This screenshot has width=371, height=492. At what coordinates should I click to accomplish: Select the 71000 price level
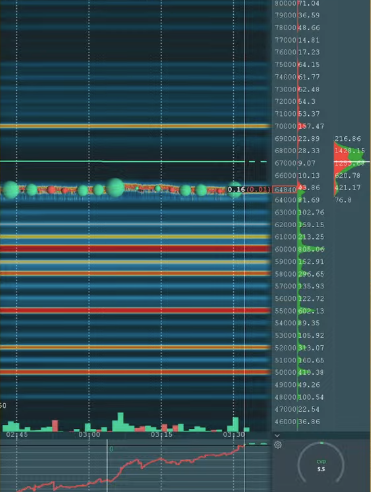285,114
